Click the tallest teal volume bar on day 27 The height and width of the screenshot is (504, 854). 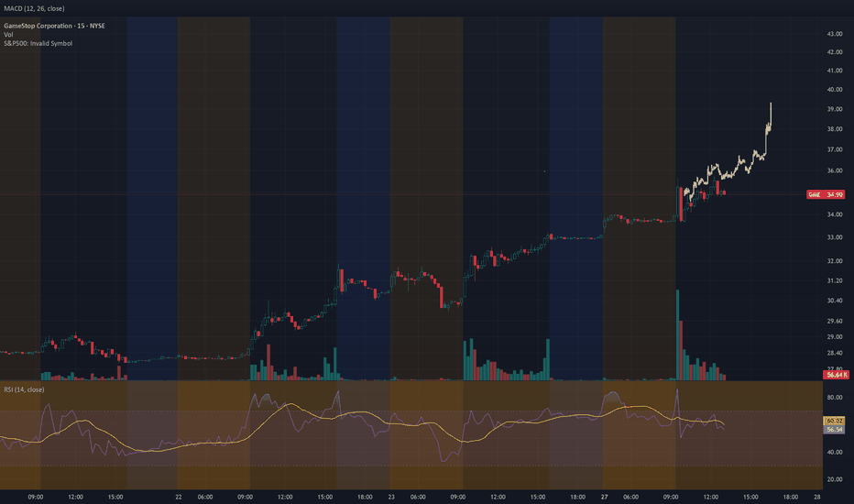click(677, 335)
